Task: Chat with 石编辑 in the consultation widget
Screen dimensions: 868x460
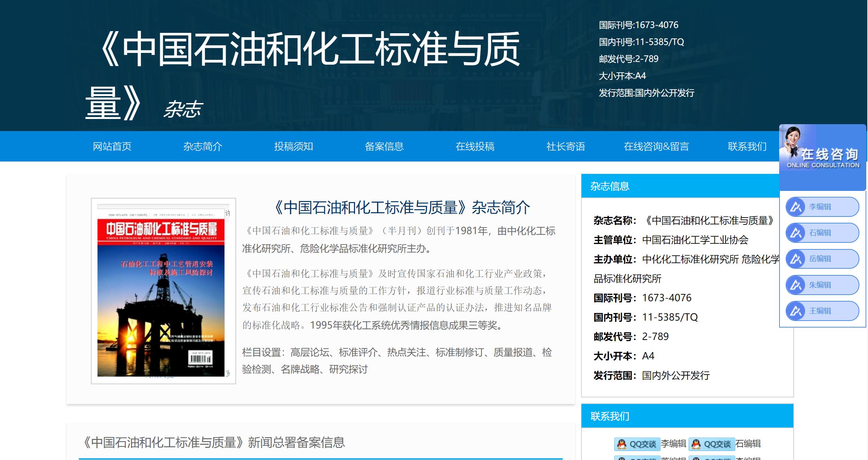Action: [x=822, y=233]
